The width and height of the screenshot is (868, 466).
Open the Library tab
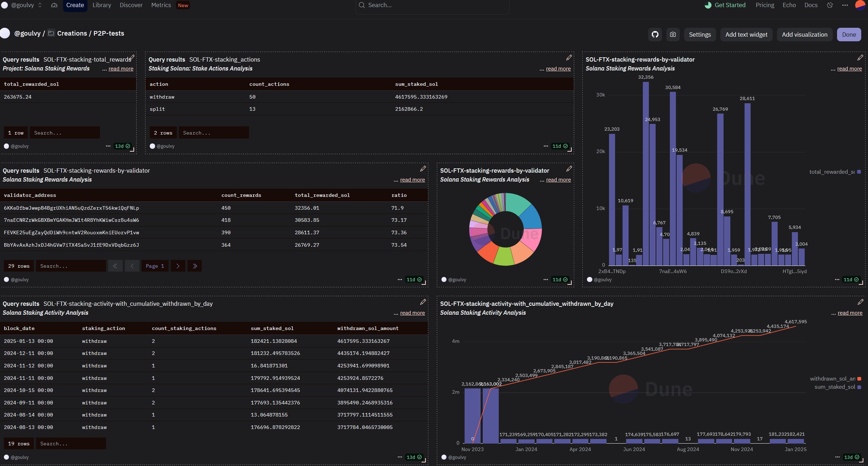click(x=102, y=5)
